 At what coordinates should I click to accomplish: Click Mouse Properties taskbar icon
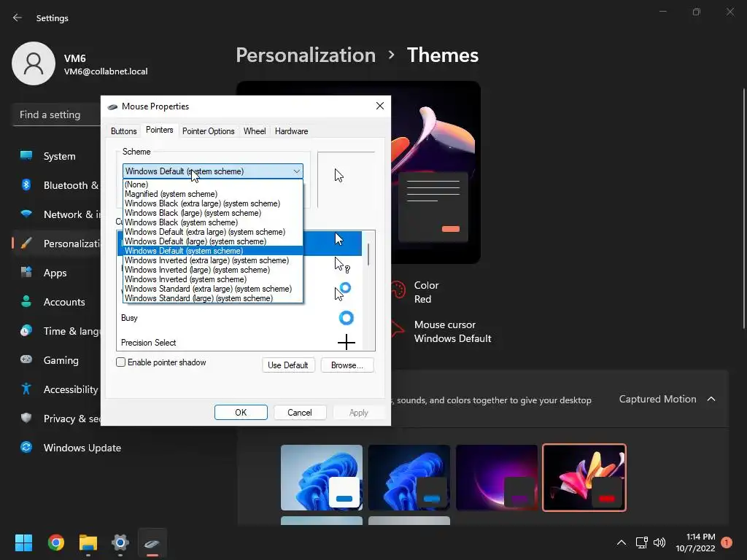click(x=152, y=542)
